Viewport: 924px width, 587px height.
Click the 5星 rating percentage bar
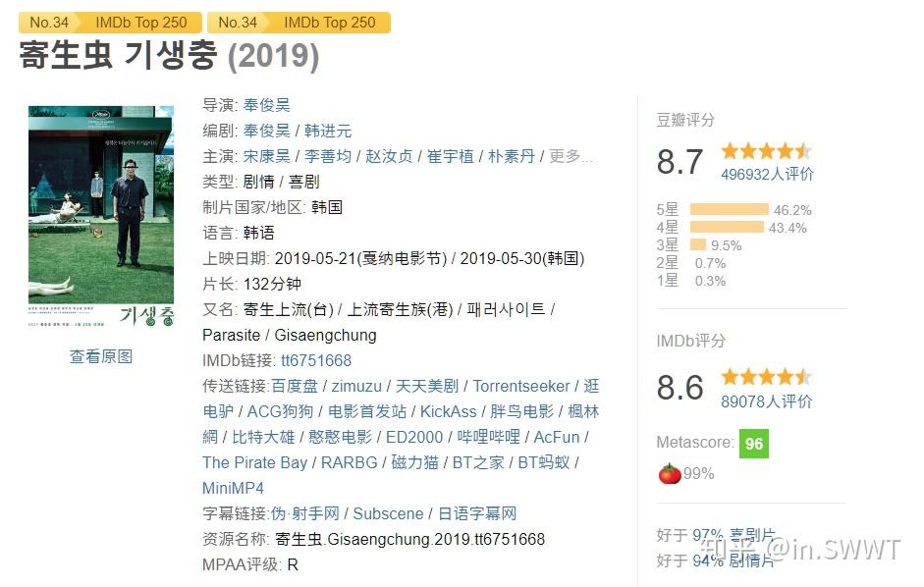point(729,209)
